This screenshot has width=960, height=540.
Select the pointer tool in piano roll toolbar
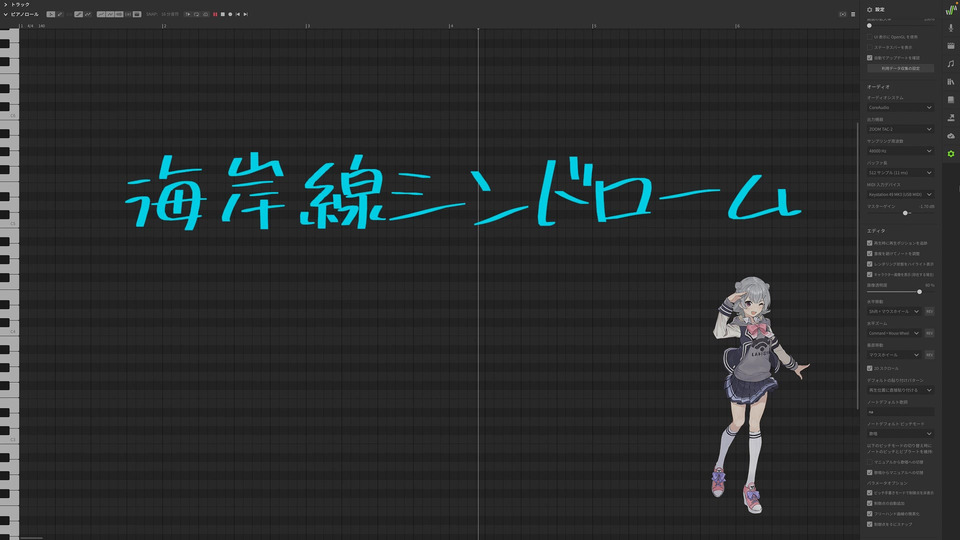point(51,14)
